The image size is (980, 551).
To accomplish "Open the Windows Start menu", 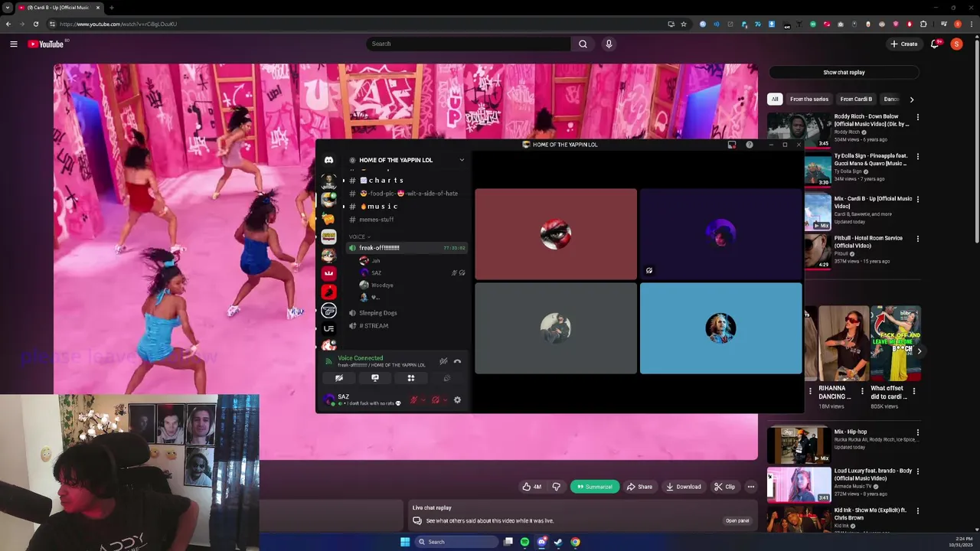I will tap(405, 542).
